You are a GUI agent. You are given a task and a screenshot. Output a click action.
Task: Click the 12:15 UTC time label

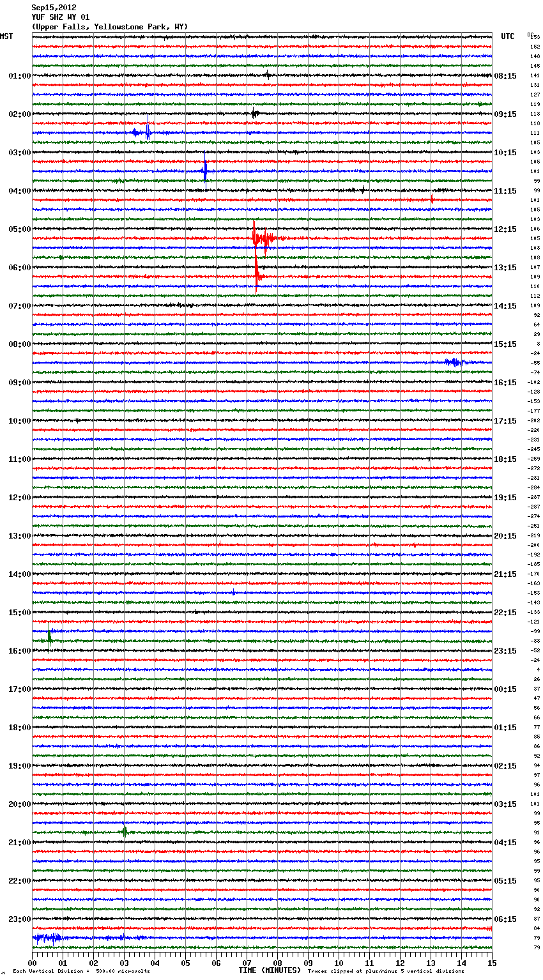pos(505,229)
